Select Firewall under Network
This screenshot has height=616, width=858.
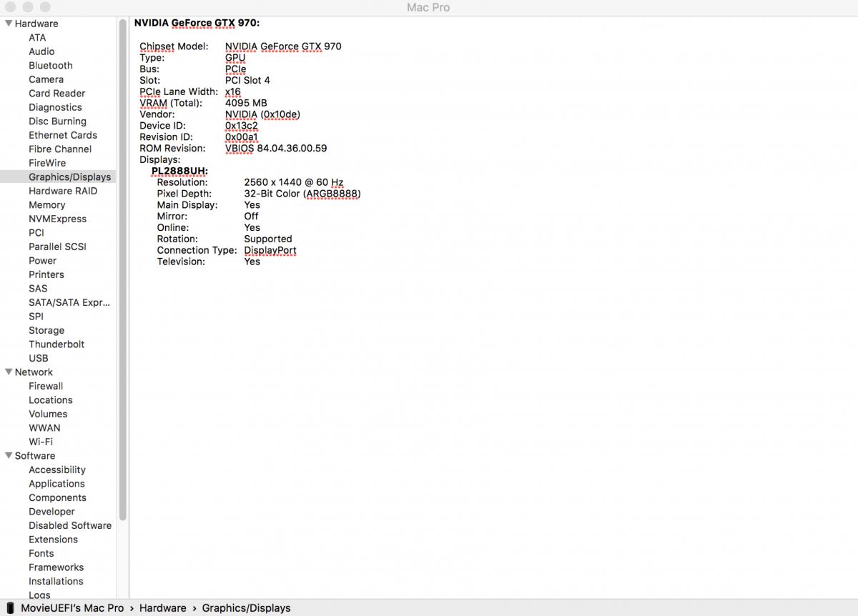point(46,386)
